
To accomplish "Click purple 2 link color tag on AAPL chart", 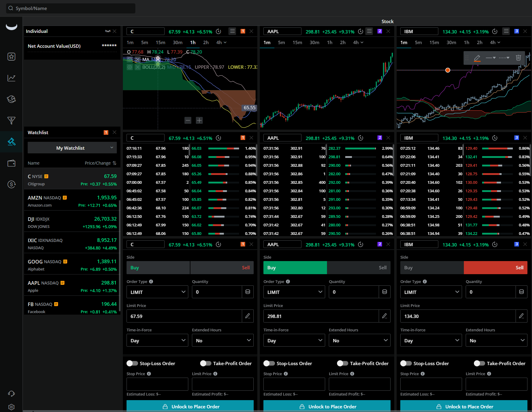I will (x=380, y=31).
